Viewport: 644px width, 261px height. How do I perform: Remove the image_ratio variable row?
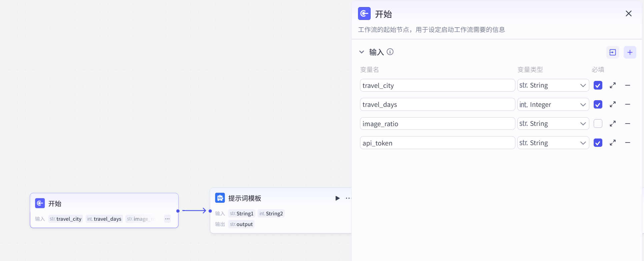[x=628, y=124]
